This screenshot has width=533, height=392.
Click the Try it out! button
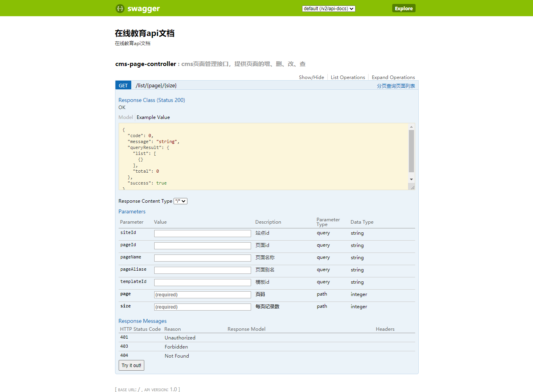click(x=131, y=366)
